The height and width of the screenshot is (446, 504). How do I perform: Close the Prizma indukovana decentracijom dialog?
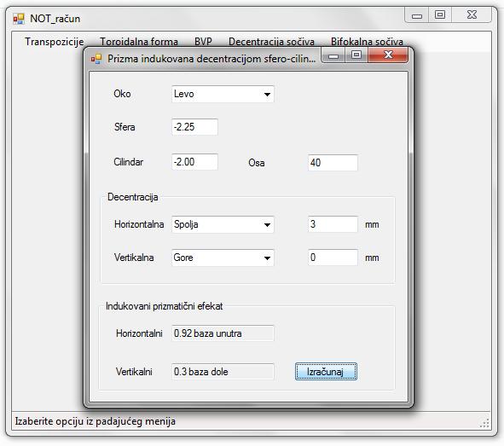[388, 55]
